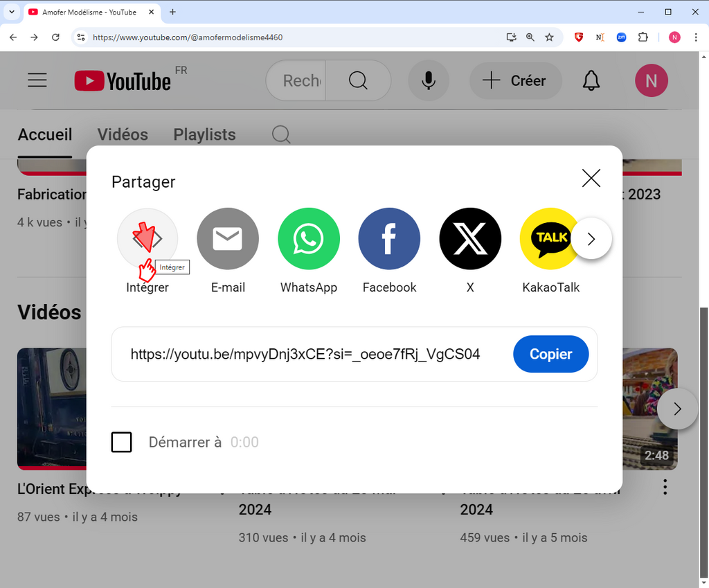Open the zoom magnifier in address bar
The width and height of the screenshot is (709, 588).
530,37
